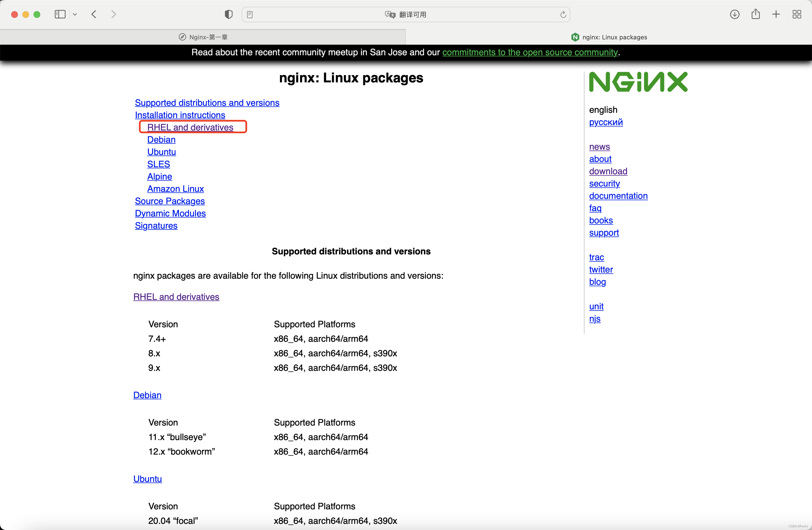
Task: Open the Dynamic Modules link
Action: (170, 213)
